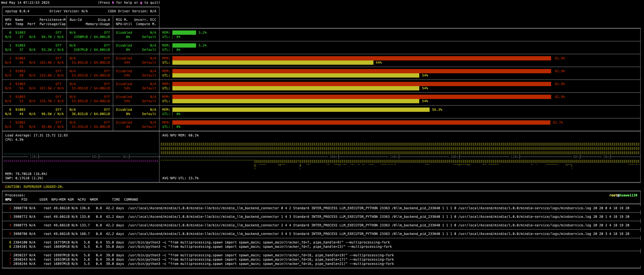This screenshot has width=644, height=275.
Task: Click the NPU column header in Processes
Action: pyautogui.click(x=8, y=199)
